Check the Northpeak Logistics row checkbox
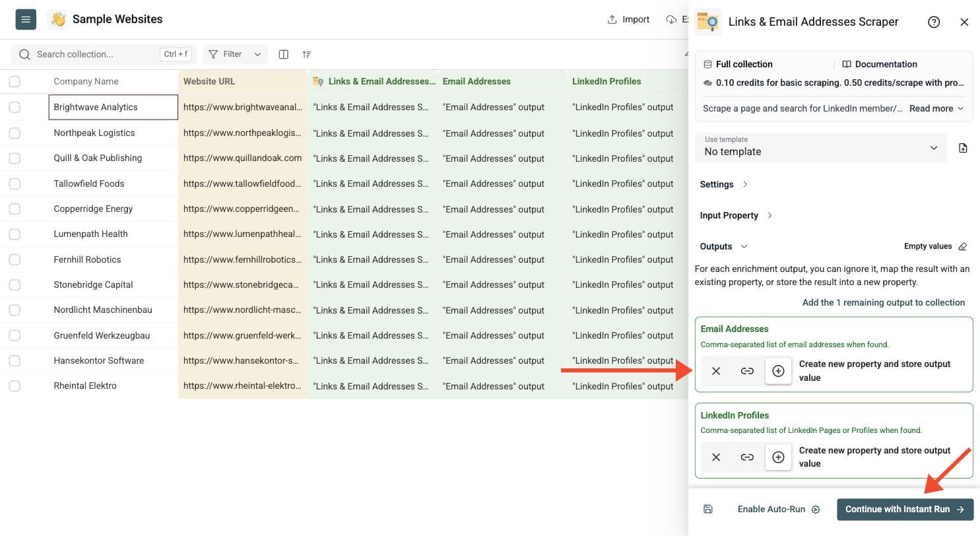Image resolution: width=980 pixels, height=536 pixels. (15, 133)
